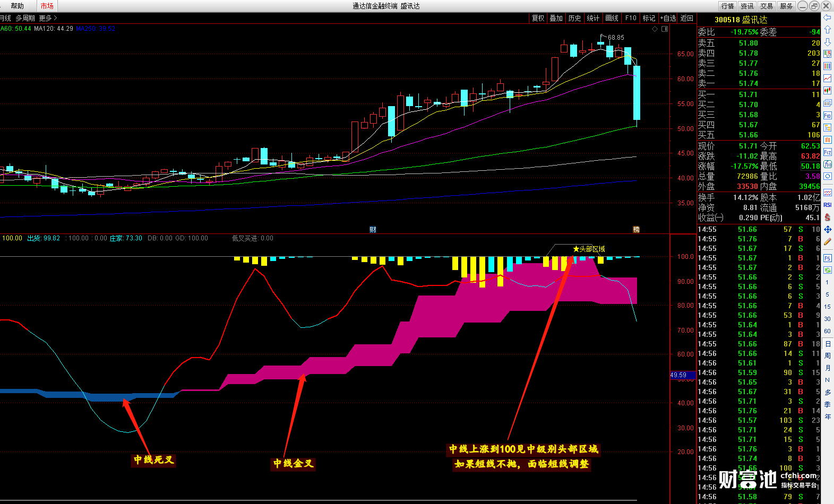This screenshot has height=504, width=834.
Task: Click the 统计 statistics button
Action: [593, 18]
